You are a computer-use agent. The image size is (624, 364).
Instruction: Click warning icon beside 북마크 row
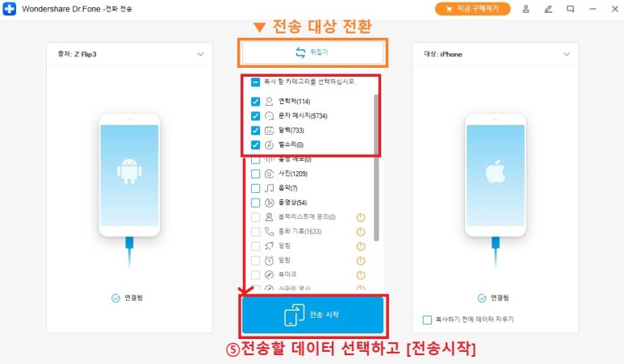coord(361,275)
